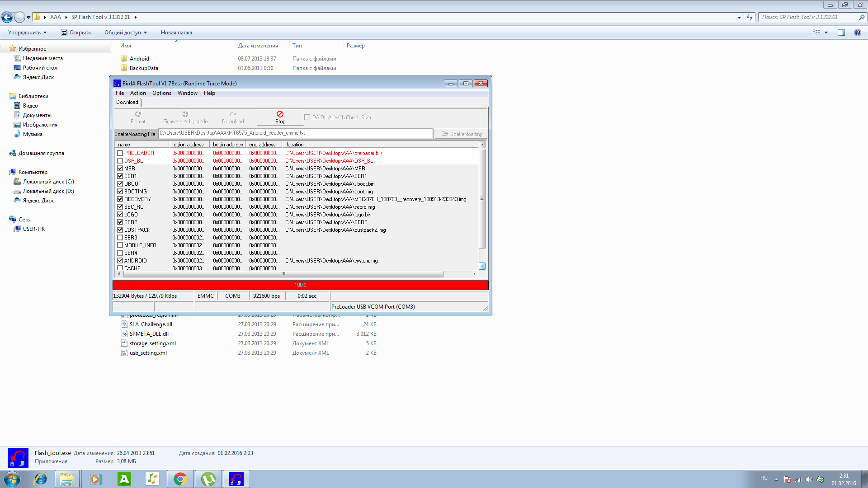Open the view options dropdown arrow
The width and height of the screenshot is (868, 488).
pyautogui.click(x=826, y=33)
